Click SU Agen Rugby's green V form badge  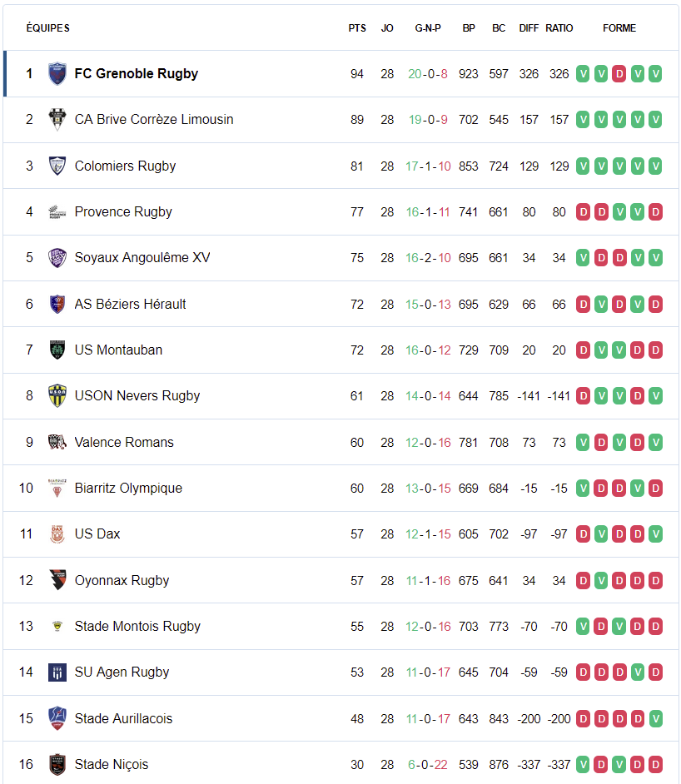pos(638,672)
